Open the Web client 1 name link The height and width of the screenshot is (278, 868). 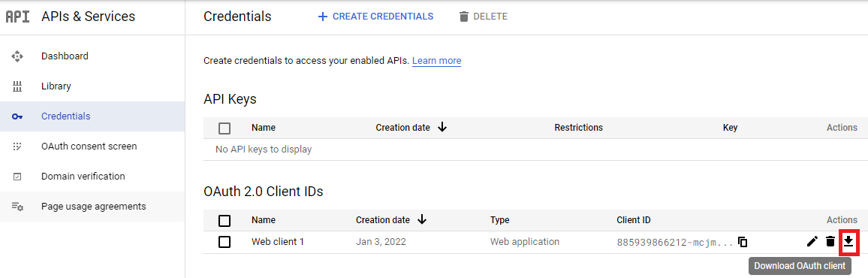277,241
